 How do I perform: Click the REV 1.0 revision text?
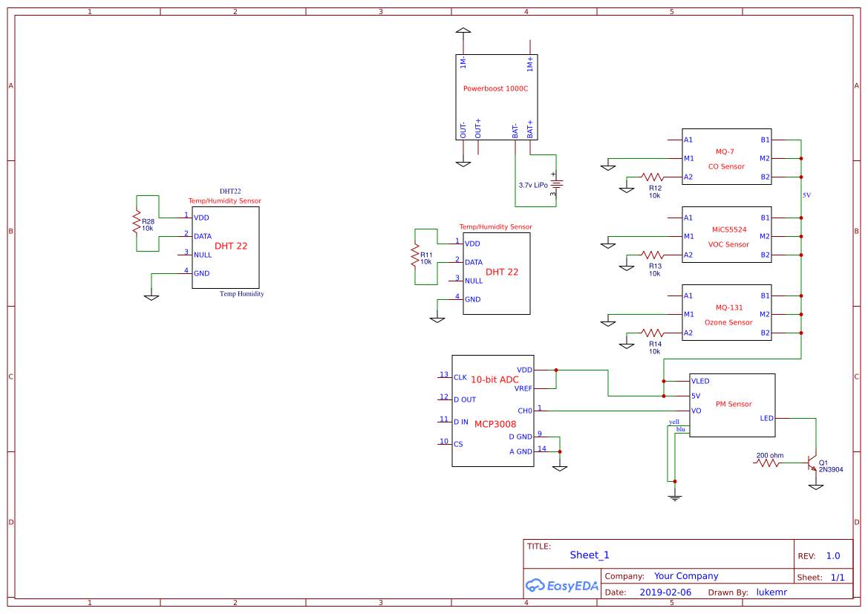click(x=832, y=555)
